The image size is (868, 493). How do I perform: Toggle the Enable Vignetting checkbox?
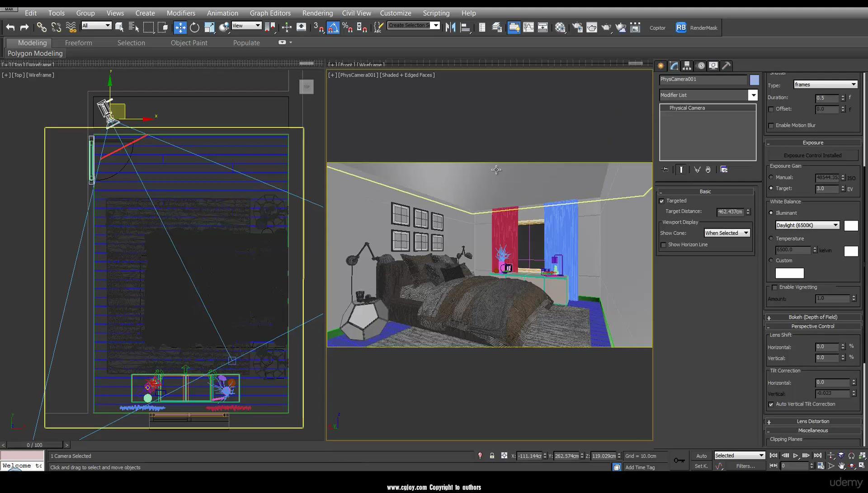point(774,287)
